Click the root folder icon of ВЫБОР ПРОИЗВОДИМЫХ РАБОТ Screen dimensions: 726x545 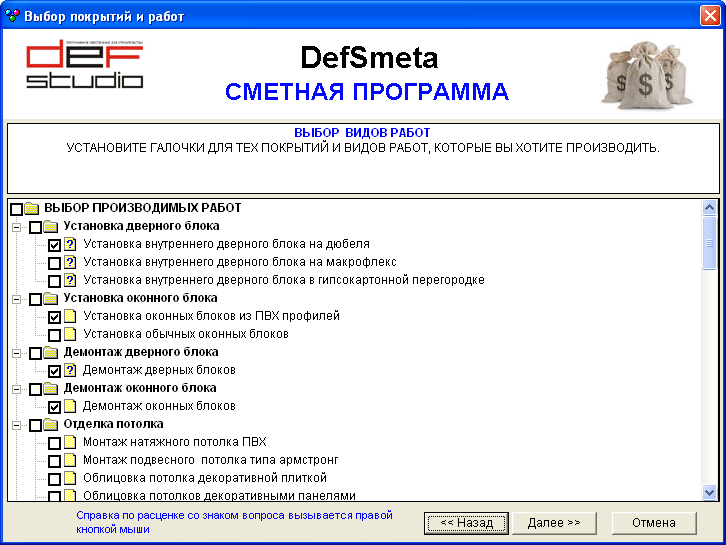point(31,208)
